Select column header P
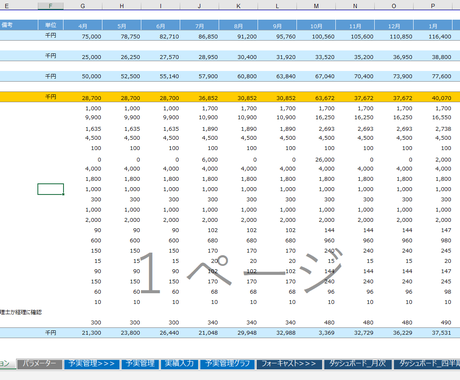460x380 pixels. pyautogui.click(x=433, y=6)
